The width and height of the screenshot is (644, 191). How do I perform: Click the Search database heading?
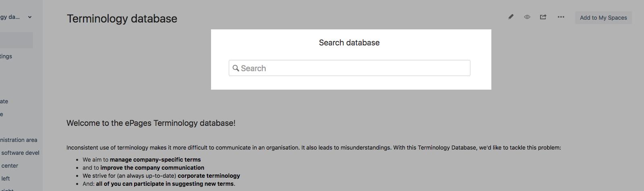pyautogui.click(x=349, y=43)
